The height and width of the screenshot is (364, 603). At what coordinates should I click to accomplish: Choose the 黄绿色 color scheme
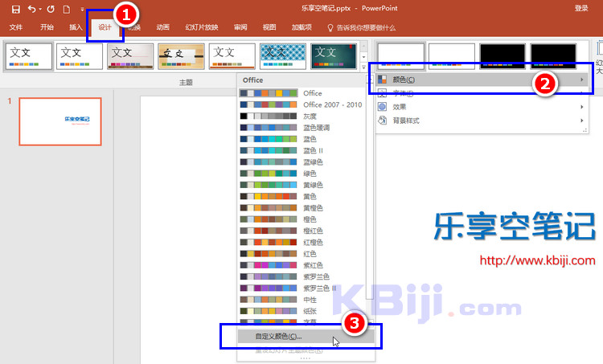[301, 185]
